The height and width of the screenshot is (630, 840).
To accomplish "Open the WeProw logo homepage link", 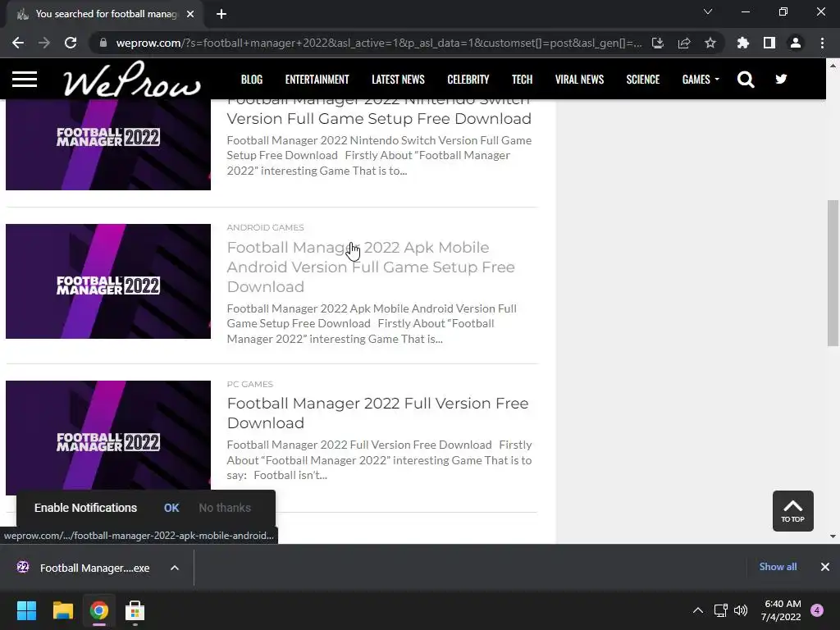I will click(132, 80).
